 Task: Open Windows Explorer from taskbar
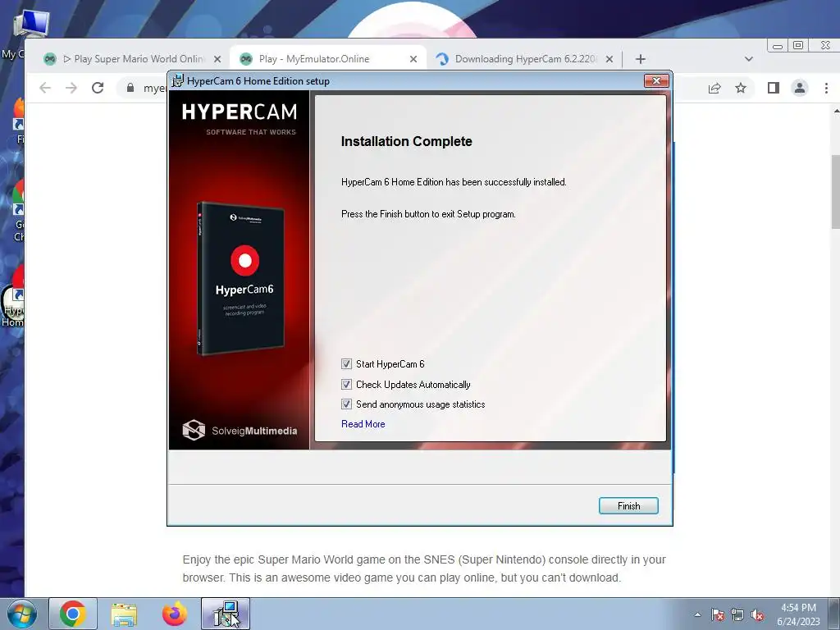pos(124,614)
